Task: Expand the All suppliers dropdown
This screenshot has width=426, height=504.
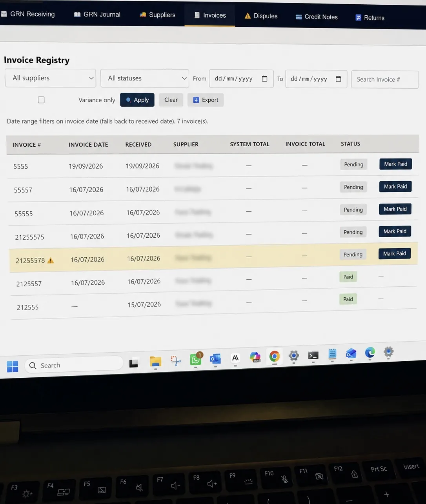Action: tap(51, 78)
